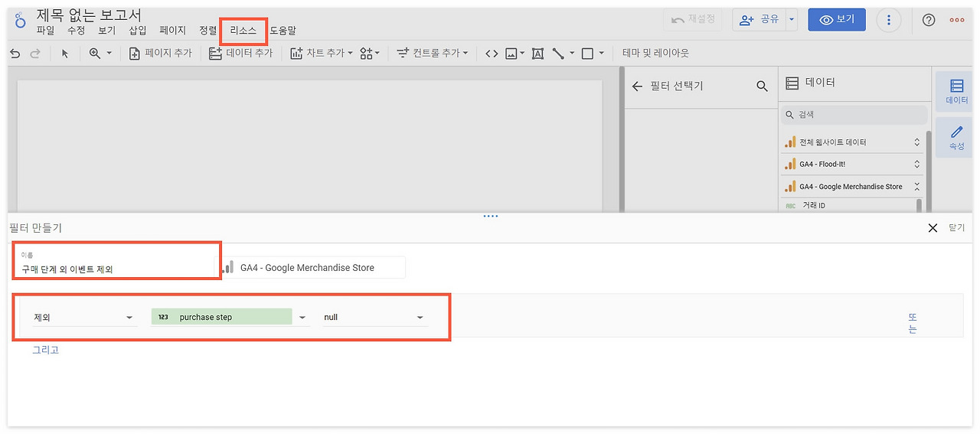Open the 파일 menu
Image resolution: width=980 pixels, height=434 pixels.
(46, 31)
